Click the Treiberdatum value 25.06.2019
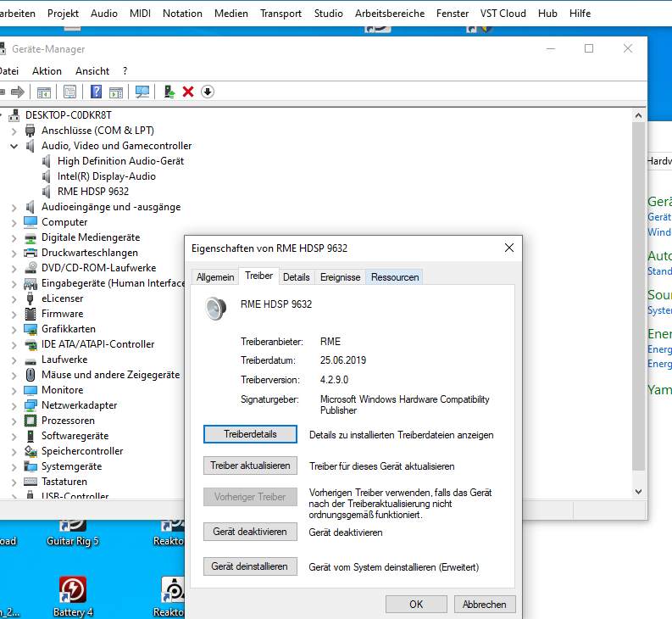Image resolution: width=672 pixels, height=619 pixels. [343, 360]
